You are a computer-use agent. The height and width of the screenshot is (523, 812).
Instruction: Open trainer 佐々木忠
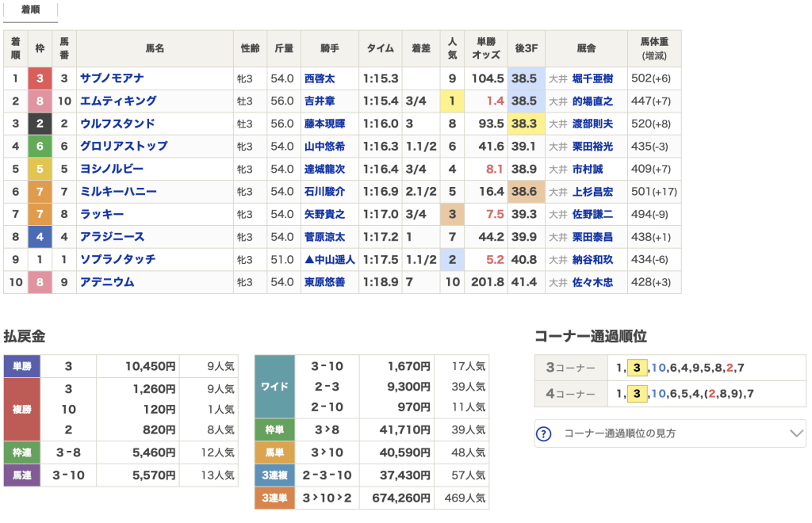(x=592, y=282)
